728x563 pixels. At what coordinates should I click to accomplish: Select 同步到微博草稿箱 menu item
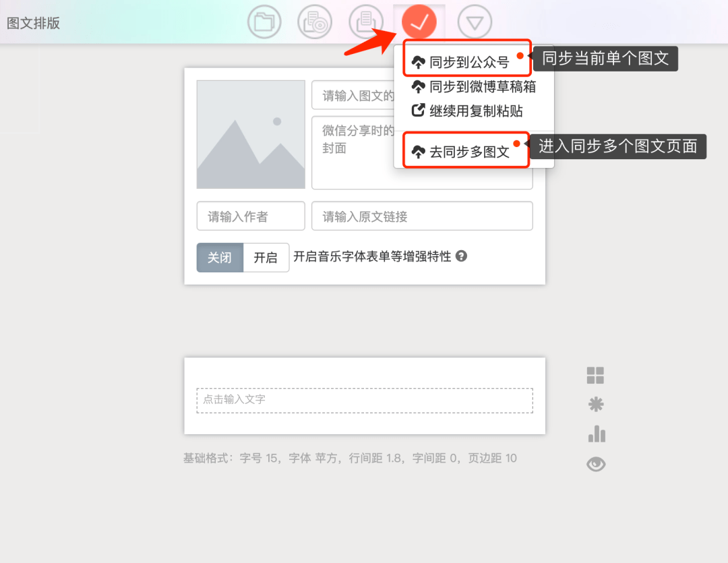point(474,86)
